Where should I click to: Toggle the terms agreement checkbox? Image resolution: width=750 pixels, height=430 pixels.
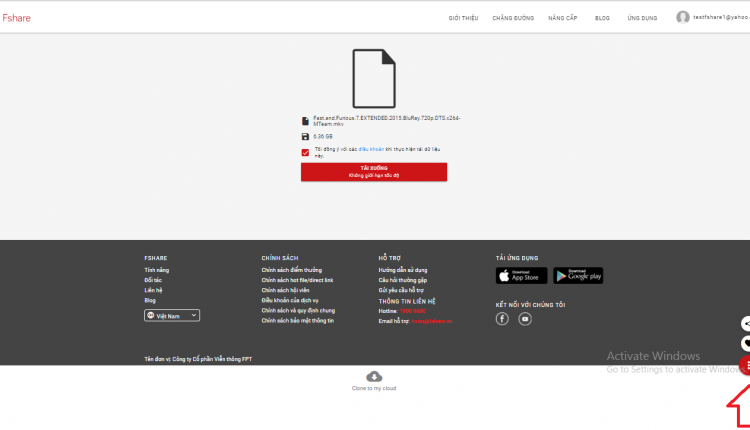click(305, 153)
